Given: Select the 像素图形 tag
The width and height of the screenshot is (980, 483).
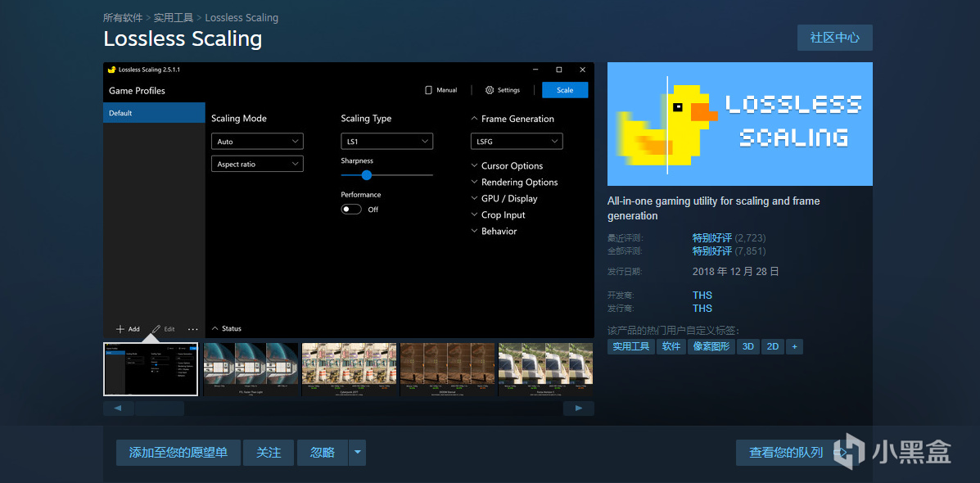Looking at the screenshot, I should pyautogui.click(x=712, y=346).
